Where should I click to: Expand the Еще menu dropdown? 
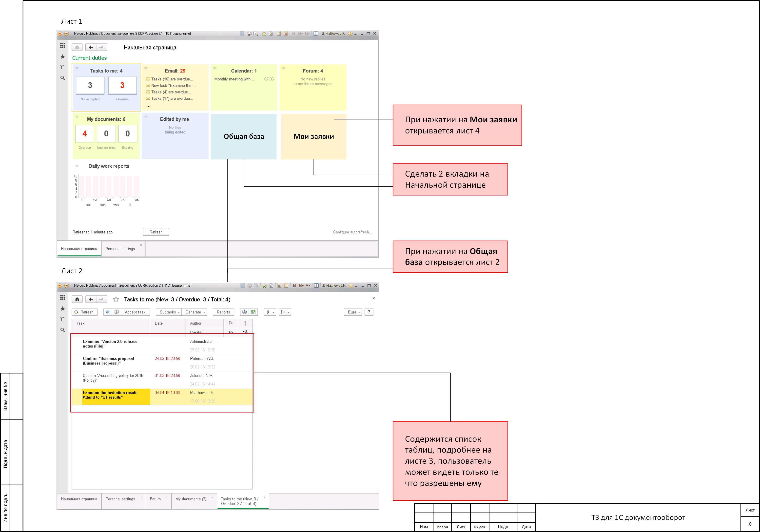tap(353, 312)
